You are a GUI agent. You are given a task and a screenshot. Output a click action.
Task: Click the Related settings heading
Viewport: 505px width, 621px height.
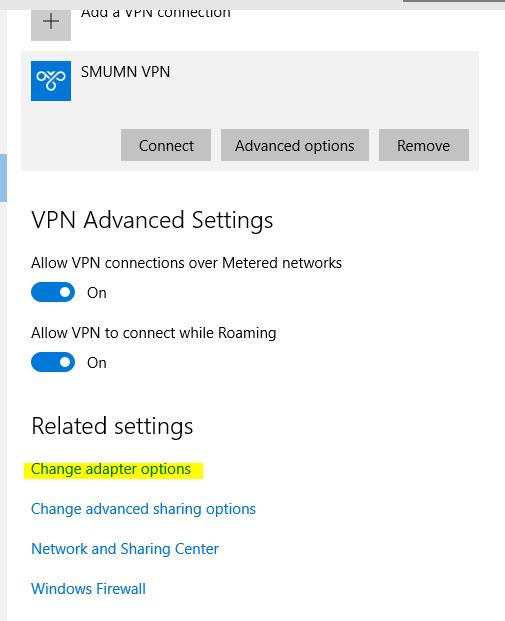click(112, 427)
